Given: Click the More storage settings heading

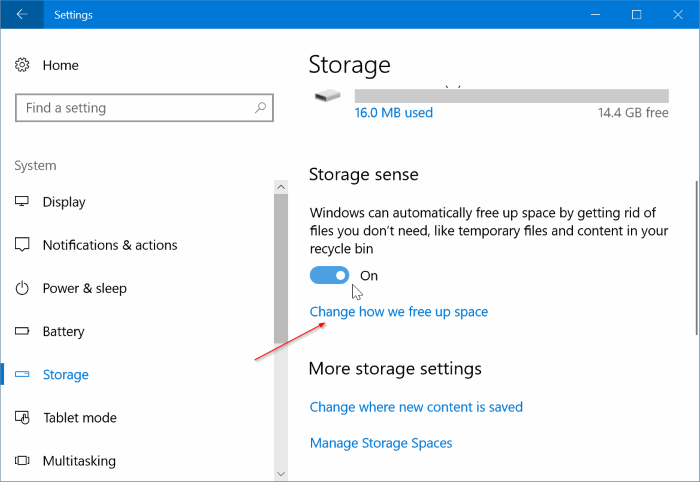Looking at the screenshot, I should coord(395,369).
